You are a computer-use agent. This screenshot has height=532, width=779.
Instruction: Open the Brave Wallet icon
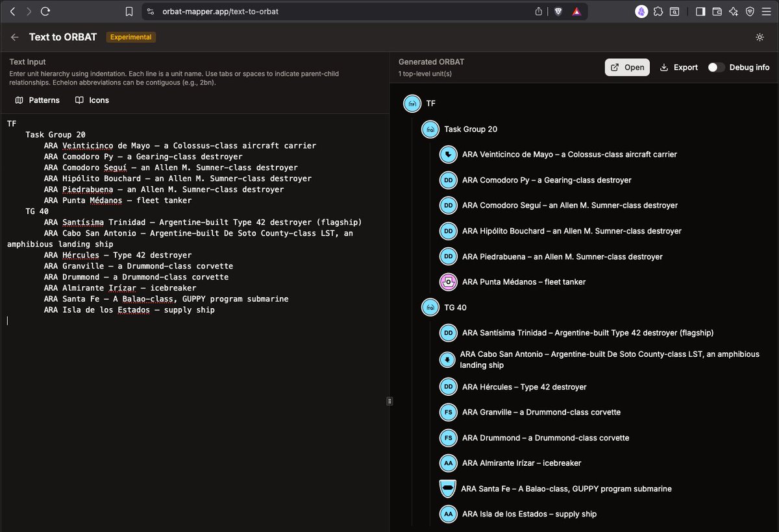coord(717,11)
